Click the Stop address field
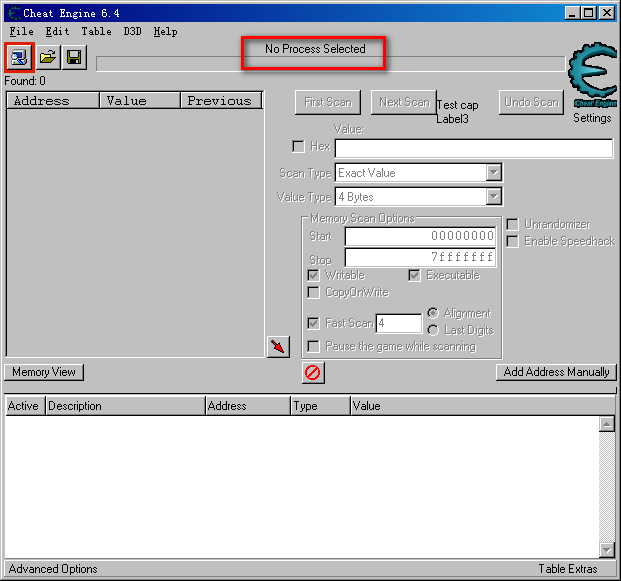The image size is (621, 581). coord(421,257)
